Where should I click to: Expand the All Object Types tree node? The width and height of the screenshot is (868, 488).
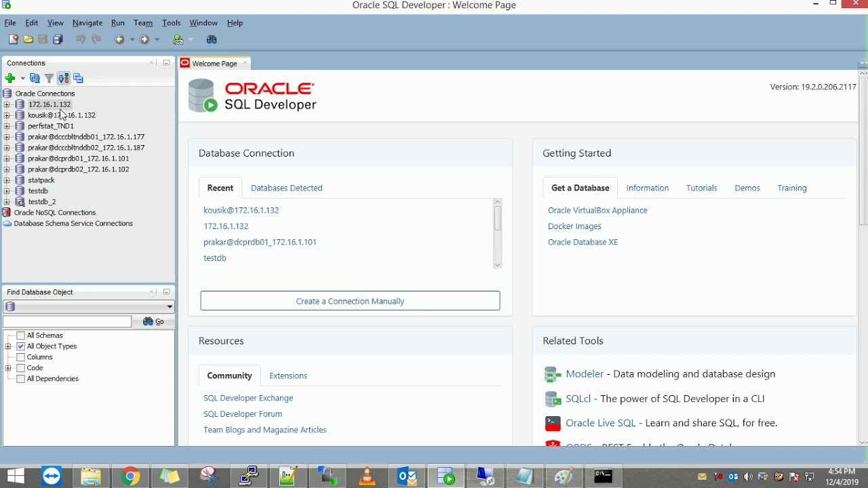point(8,346)
